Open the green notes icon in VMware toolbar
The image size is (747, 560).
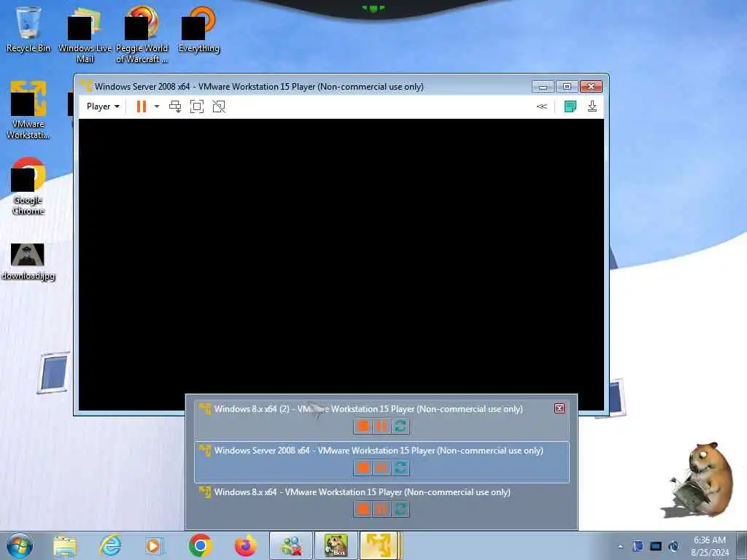tap(570, 106)
